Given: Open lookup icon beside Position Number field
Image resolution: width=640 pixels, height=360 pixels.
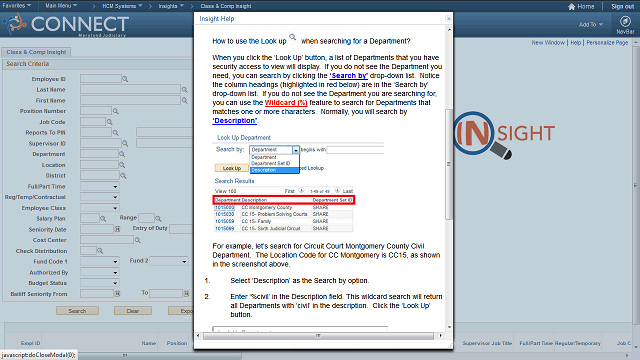Looking at the screenshot, I should point(116,111).
